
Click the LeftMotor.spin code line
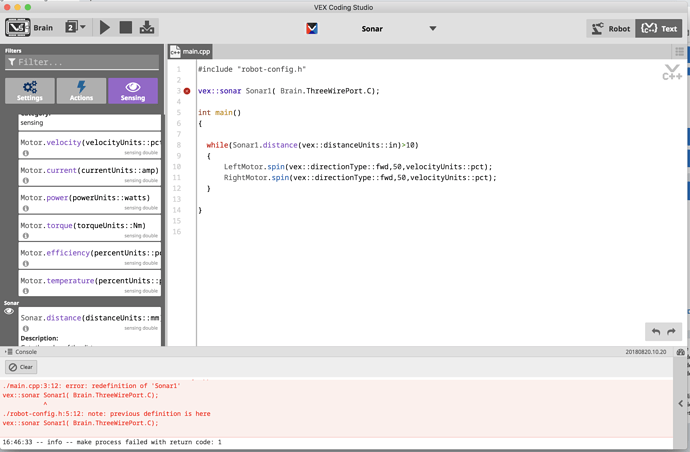click(x=358, y=167)
